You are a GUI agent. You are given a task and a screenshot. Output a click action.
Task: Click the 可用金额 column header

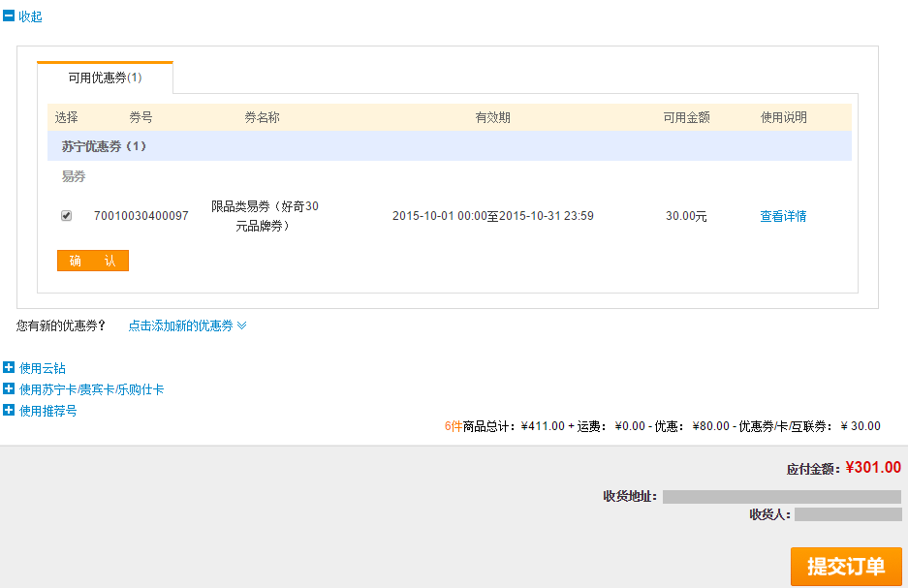click(687, 117)
